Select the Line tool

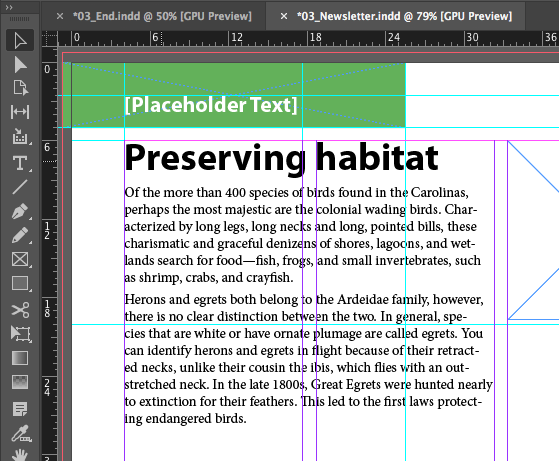[x=20, y=187]
